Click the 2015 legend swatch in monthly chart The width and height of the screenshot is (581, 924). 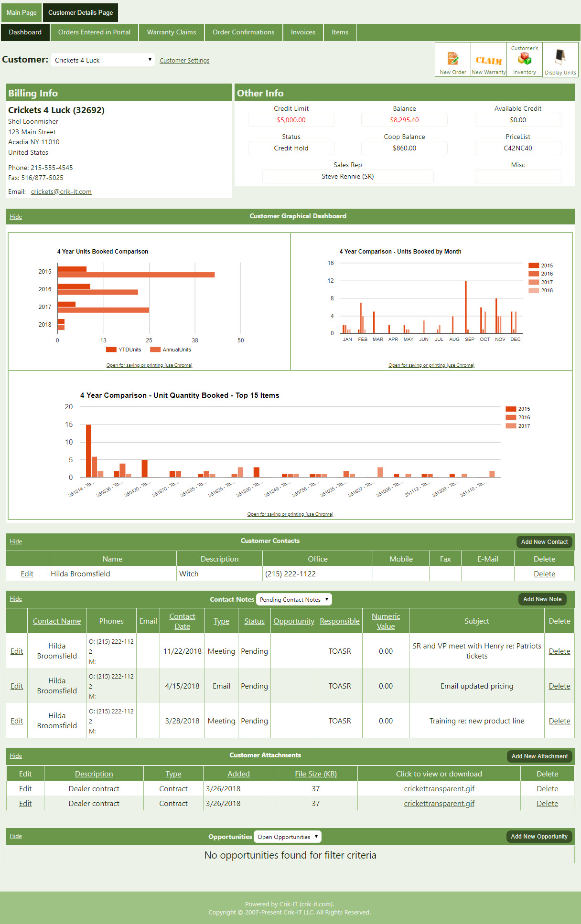(534, 266)
